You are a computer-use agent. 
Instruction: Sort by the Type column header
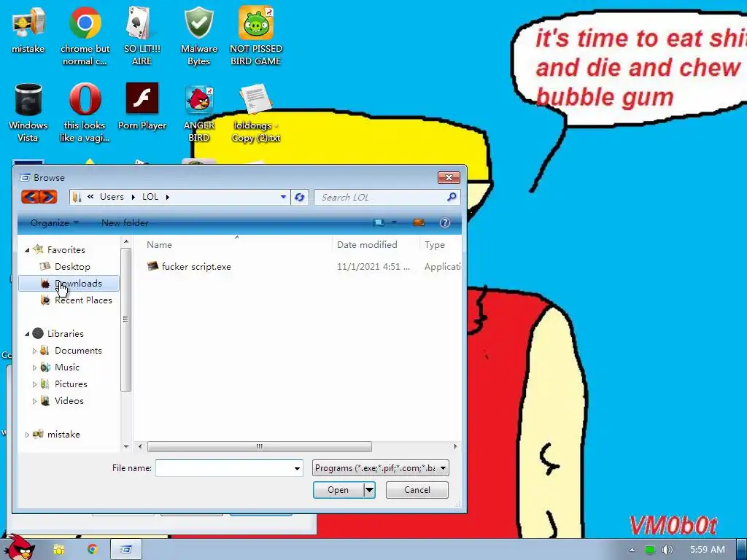coord(441,244)
